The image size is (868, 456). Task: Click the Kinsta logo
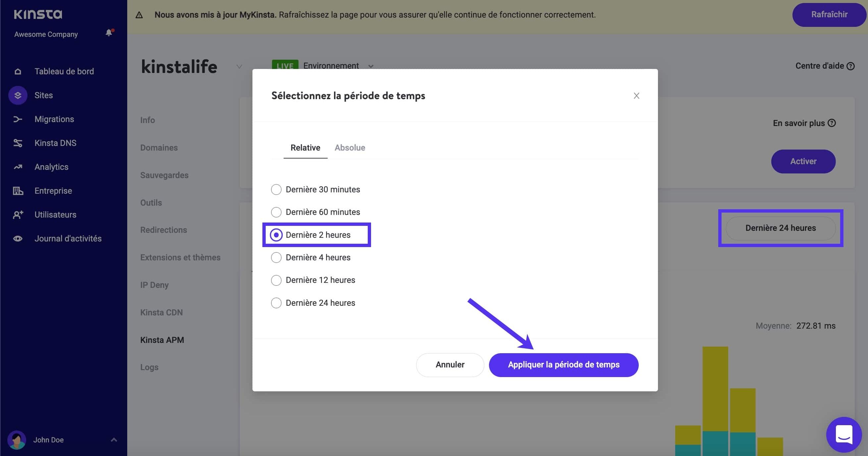click(x=38, y=14)
